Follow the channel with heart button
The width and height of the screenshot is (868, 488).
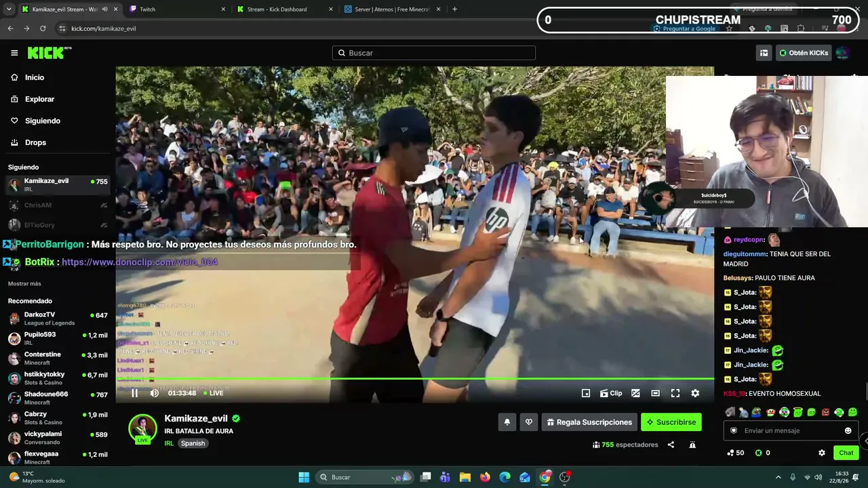click(529, 422)
